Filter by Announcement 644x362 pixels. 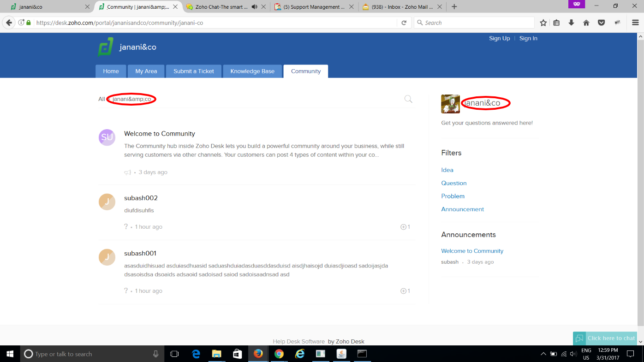(463, 209)
